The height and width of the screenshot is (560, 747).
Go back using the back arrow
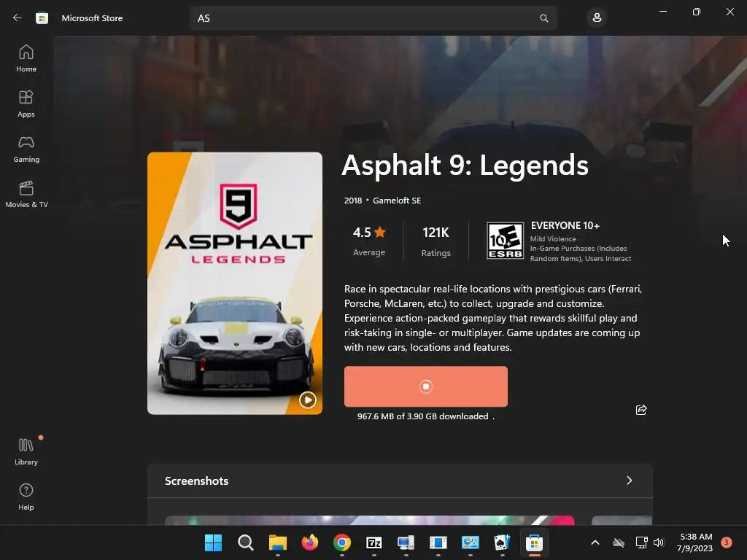click(x=18, y=18)
